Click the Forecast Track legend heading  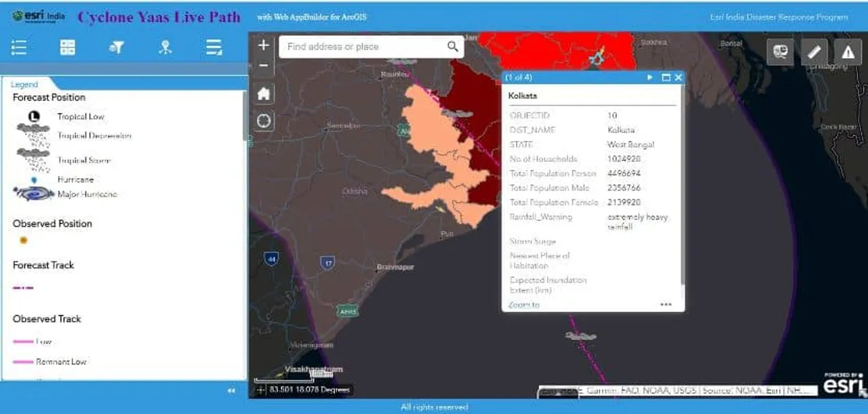pos(43,265)
